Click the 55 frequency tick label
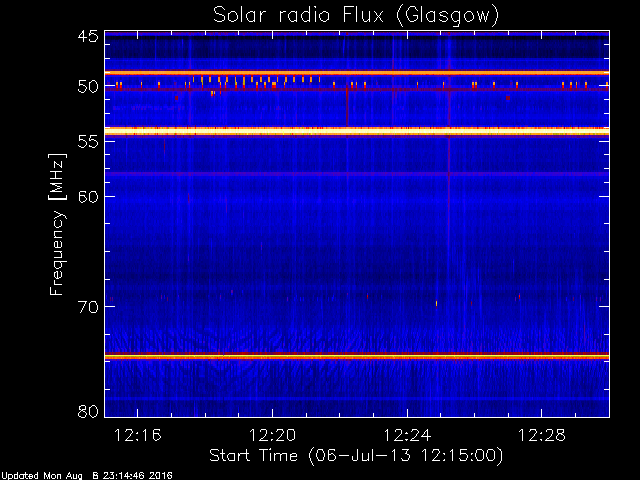640x480 pixels. click(x=88, y=142)
